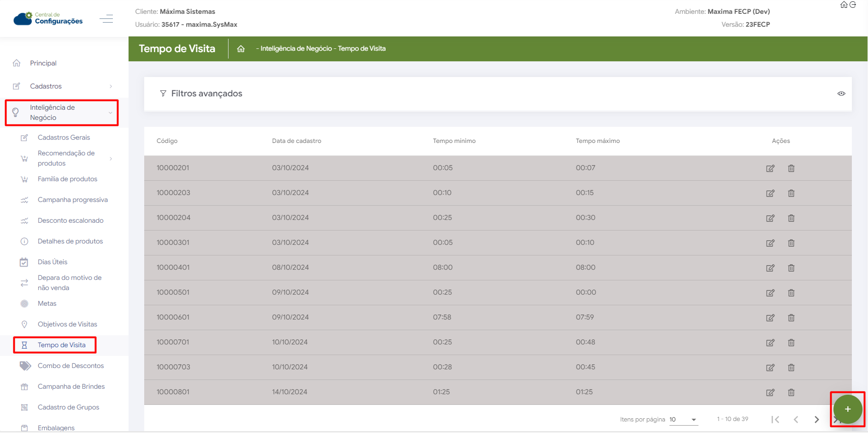Collapse the Inteligência de Negócio section

[62, 113]
